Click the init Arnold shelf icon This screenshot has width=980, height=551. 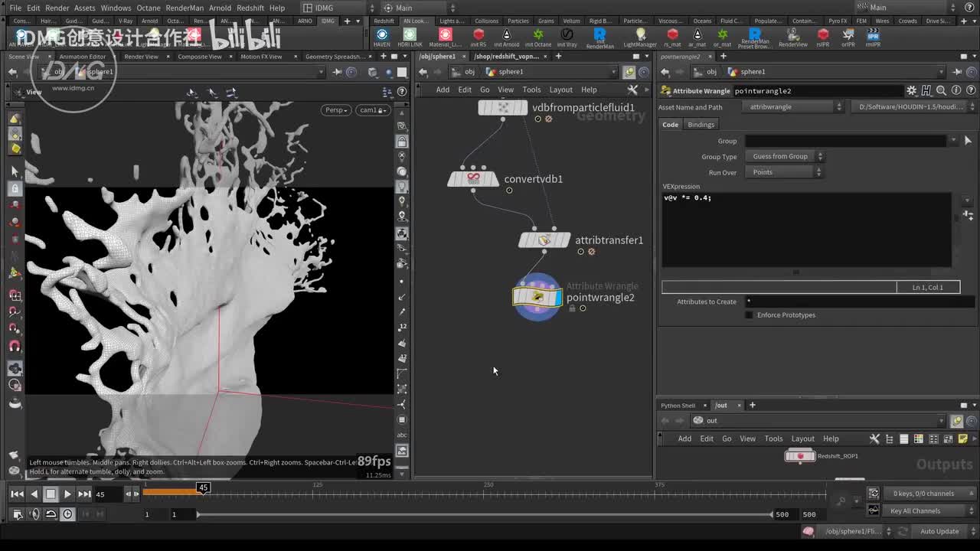pyautogui.click(x=506, y=36)
